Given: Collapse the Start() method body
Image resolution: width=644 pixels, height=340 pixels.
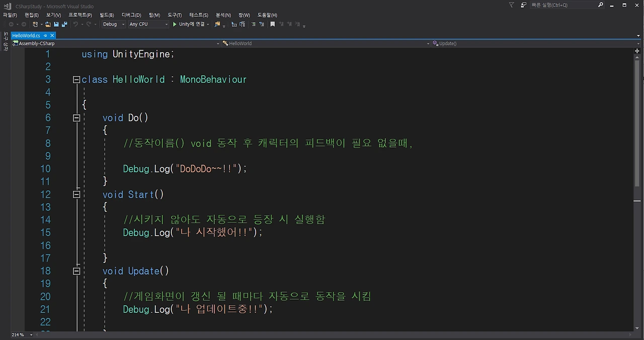Looking at the screenshot, I should [76, 194].
